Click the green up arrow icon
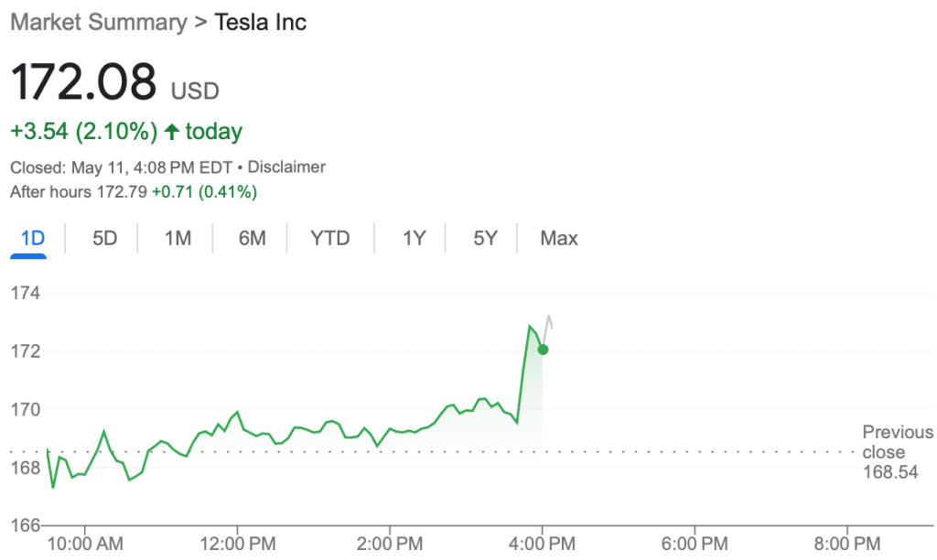 pyautogui.click(x=171, y=132)
